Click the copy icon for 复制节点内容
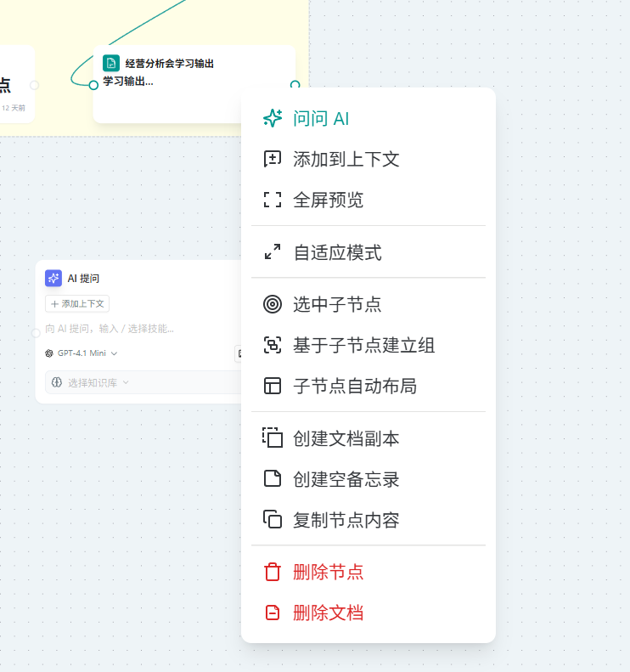Image resolution: width=630 pixels, height=672 pixels. pos(273,519)
